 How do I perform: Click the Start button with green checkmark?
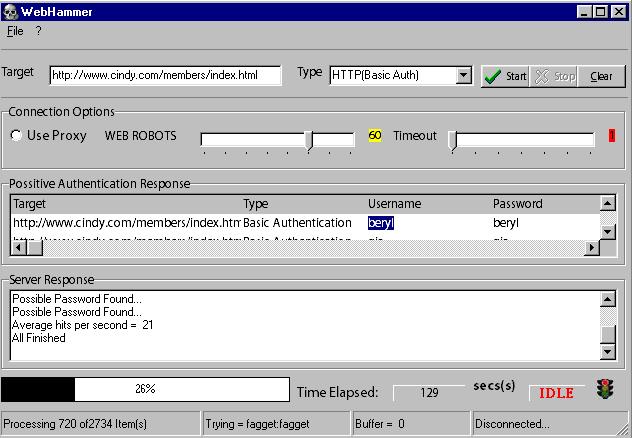tap(505, 76)
